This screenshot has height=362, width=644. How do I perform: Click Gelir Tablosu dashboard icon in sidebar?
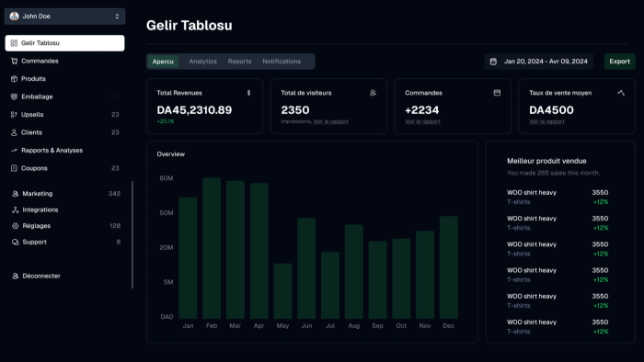pyautogui.click(x=14, y=43)
